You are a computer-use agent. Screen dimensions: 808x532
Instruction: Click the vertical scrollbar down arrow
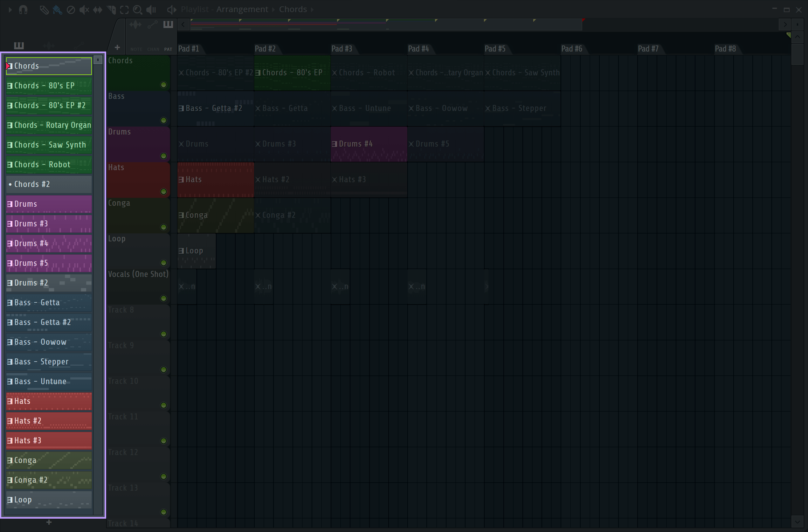coord(798,521)
